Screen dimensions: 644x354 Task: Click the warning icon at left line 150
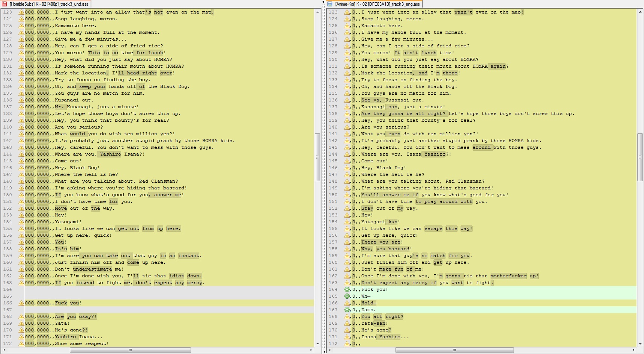(x=21, y=195)
